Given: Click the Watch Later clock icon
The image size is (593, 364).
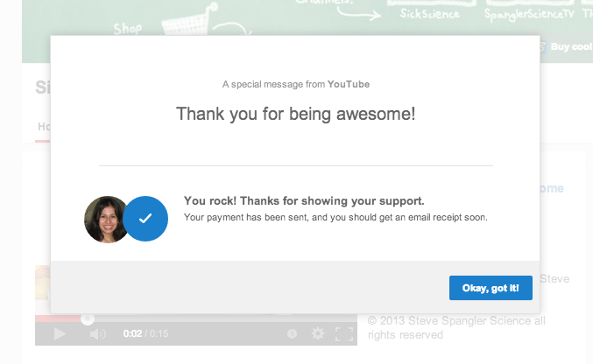Looking at the screenshot, I should [292, 333].
